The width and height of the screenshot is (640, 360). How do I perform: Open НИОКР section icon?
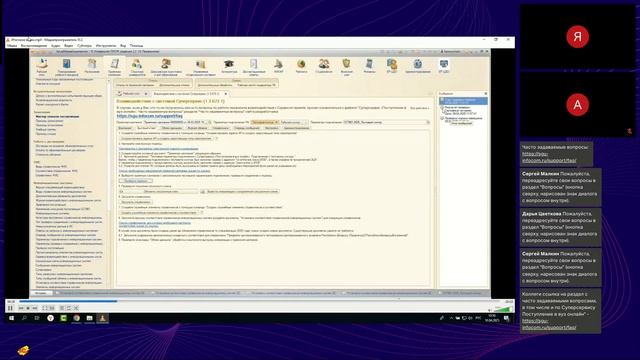(278, 66)
